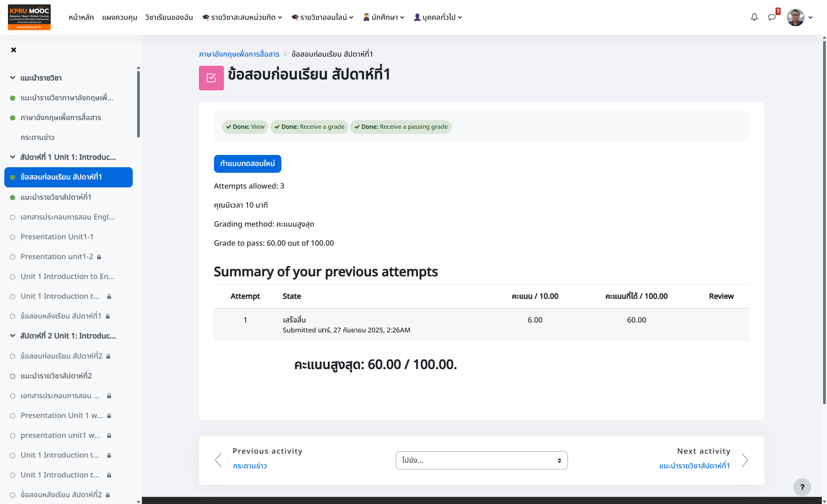The height and width of the screenshot is (504, 827).
Task: Click lock icon beside Presentation Unit 1 w...
Action: pos(109,416)
